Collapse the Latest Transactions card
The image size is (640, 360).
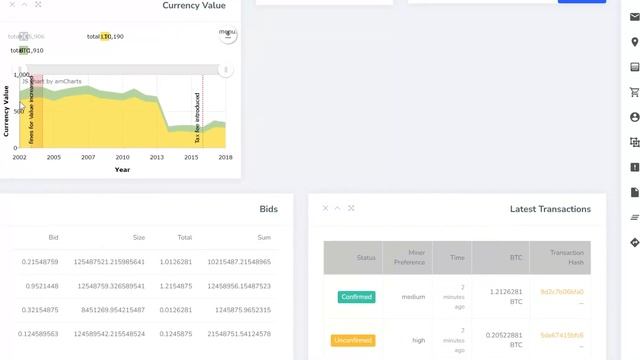pos(338,208)
